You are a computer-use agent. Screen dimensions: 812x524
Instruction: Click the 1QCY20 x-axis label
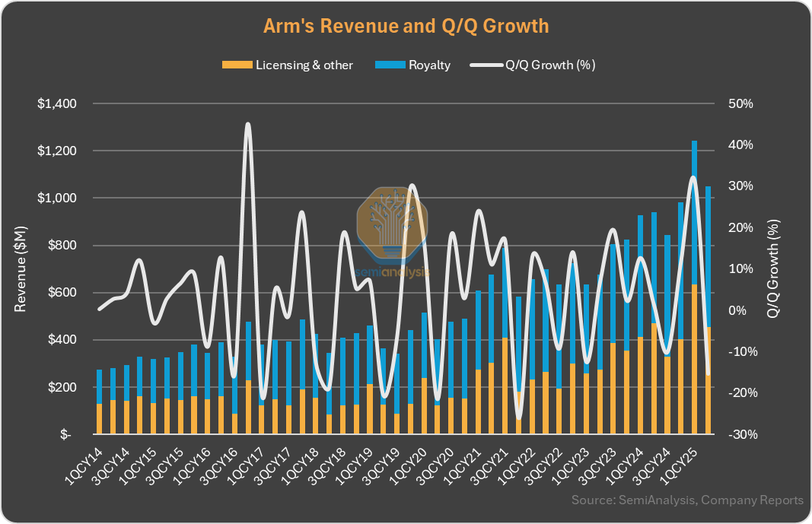409,467
